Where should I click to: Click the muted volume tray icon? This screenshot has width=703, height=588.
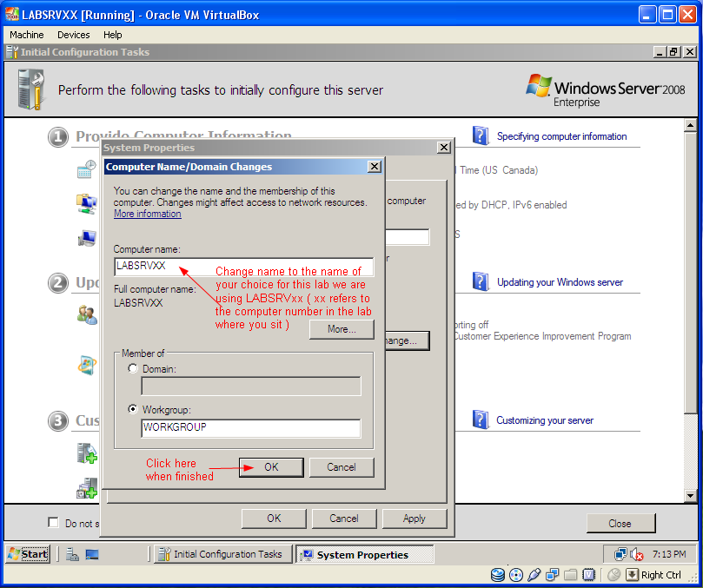[x=637, y=554]
